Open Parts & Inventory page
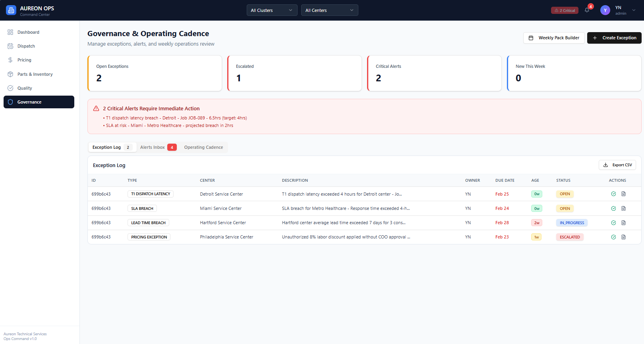The image size is (644, 344). point(39,74)
